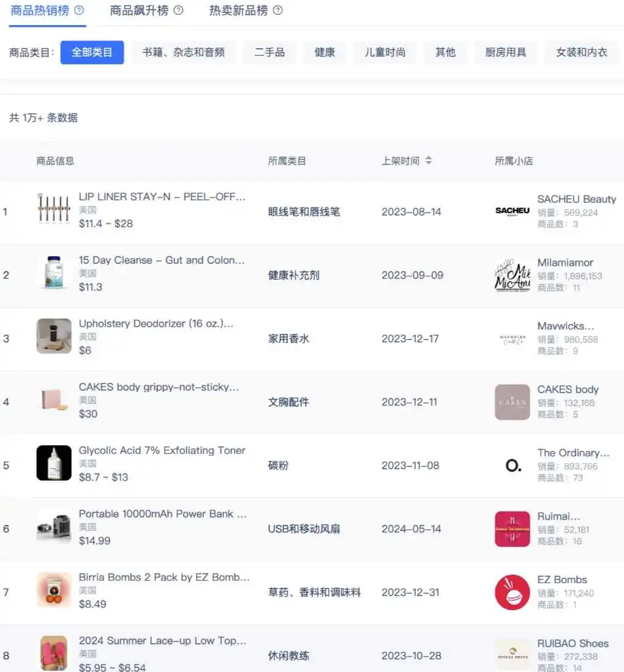
Task: Switch to 商品热销榜 tab
Action: click(x=39, y=10)
